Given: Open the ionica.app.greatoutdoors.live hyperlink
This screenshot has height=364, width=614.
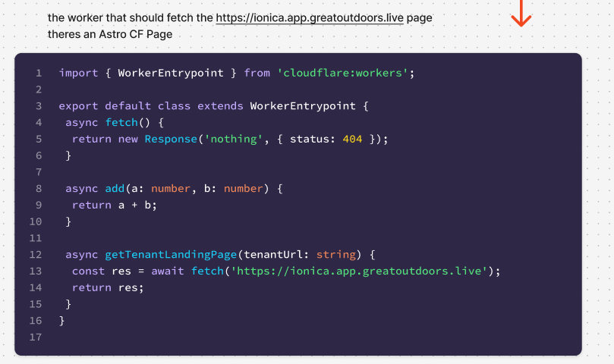Looking at the screenshot, I should (310, 18).
